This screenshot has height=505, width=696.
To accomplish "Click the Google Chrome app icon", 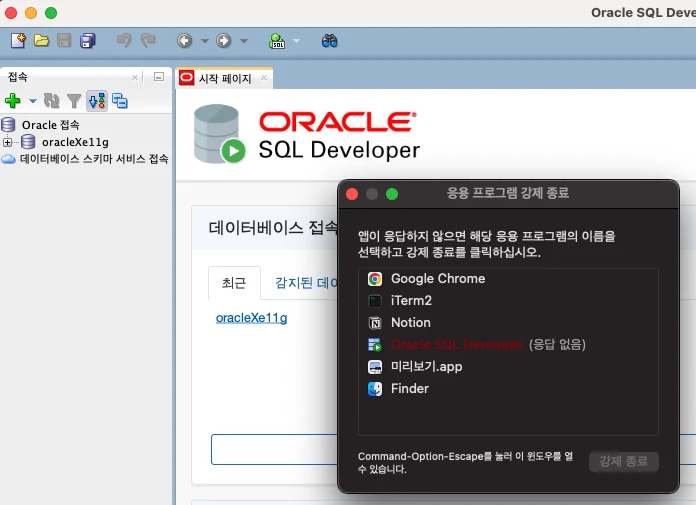I will (375, 279).
